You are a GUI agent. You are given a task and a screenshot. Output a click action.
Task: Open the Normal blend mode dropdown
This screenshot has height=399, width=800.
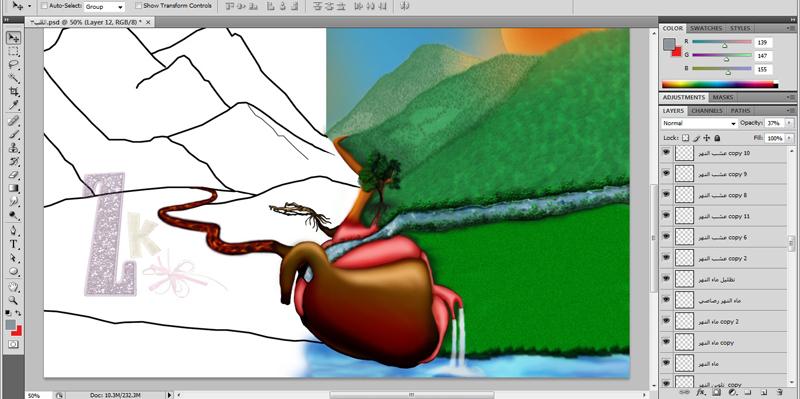point(699,123)
